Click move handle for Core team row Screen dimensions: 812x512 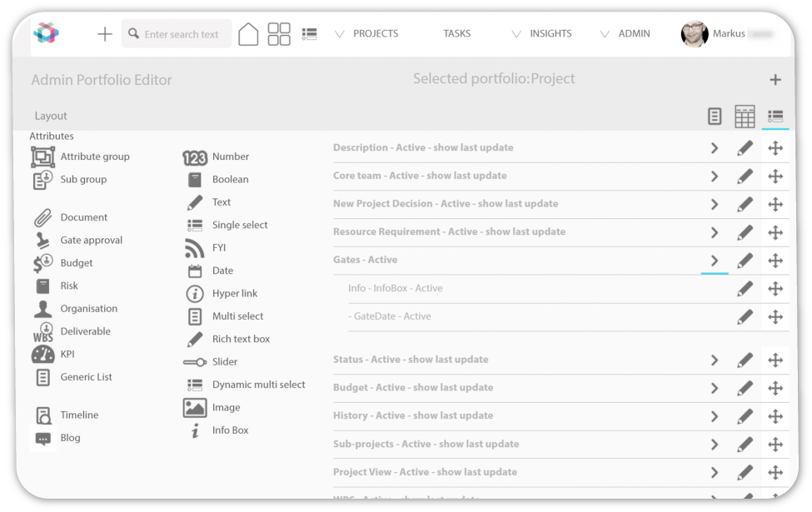coord(775,176)
